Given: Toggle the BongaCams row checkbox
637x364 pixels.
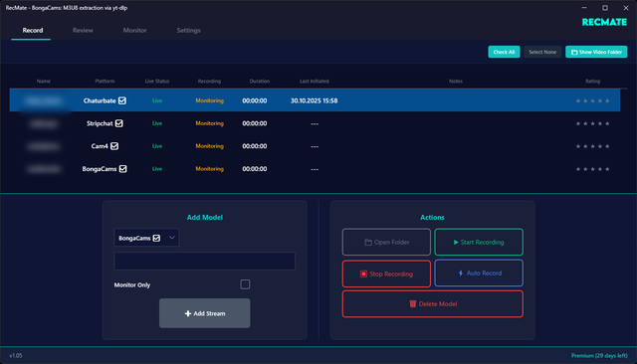Looking at the screenshot, I should click(x=123, y=169).
